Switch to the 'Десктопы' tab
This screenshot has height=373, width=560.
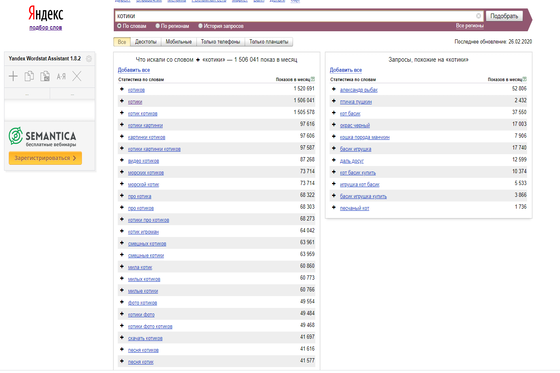146,42
